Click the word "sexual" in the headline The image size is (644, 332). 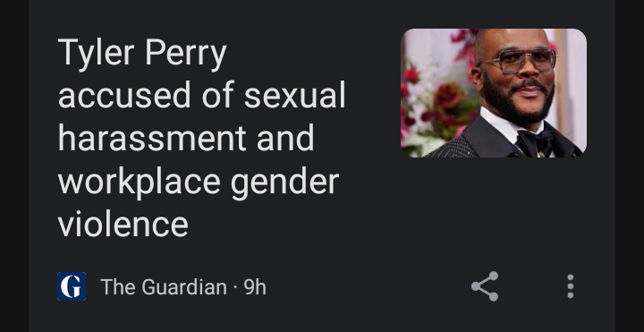(295, 96)
